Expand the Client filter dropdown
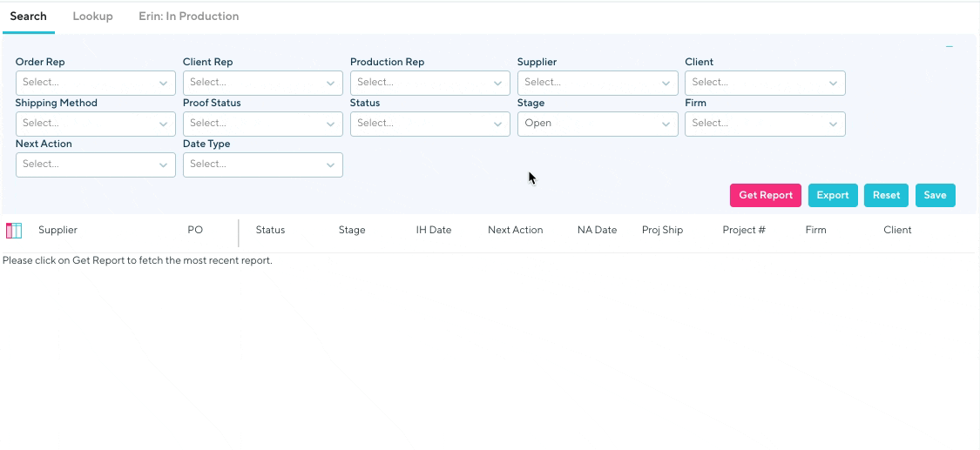Screen dimensions: 980x450 coord(765,83)
